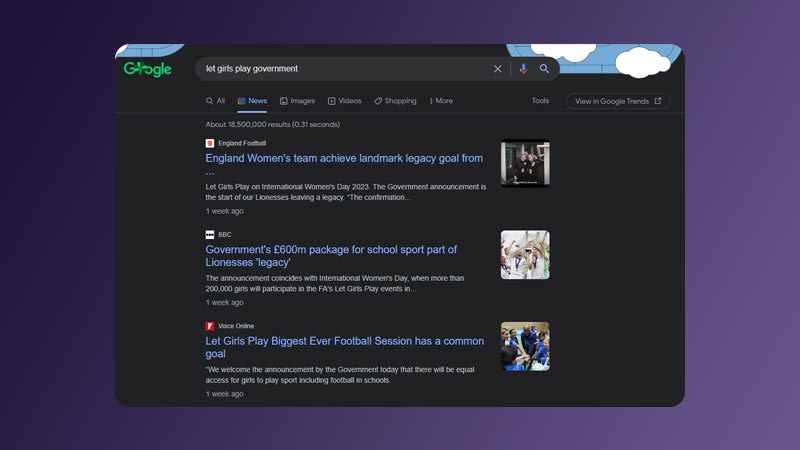Click the Voice Online article thumbnail
The height and width of the screenshot is (450, 800).
[x=525, y=346]
